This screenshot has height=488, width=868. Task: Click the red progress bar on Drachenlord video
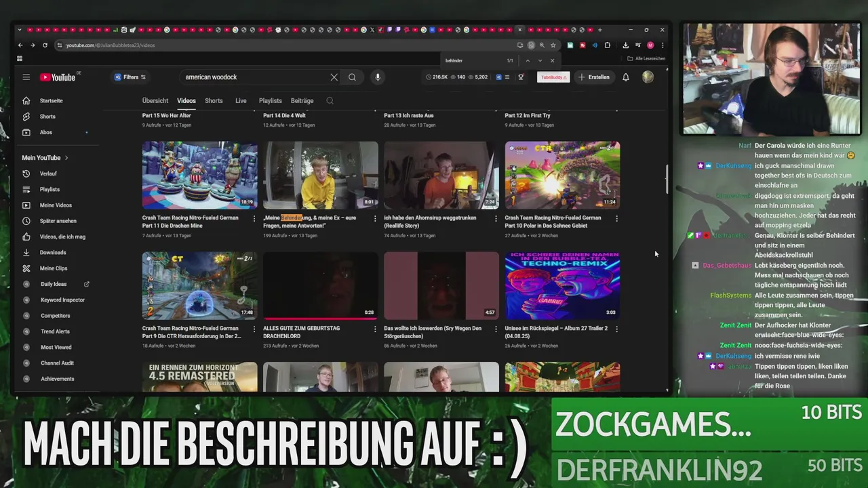click(321, 318)
